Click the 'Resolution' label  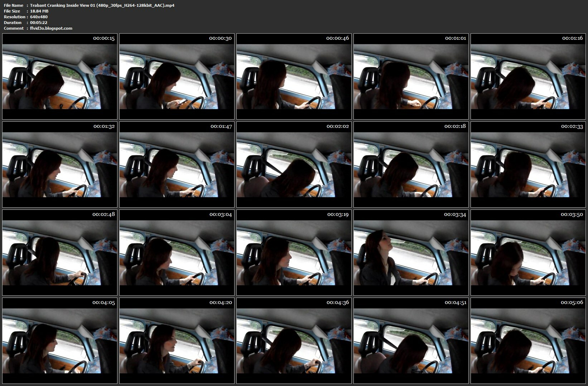tap(15, 17)
